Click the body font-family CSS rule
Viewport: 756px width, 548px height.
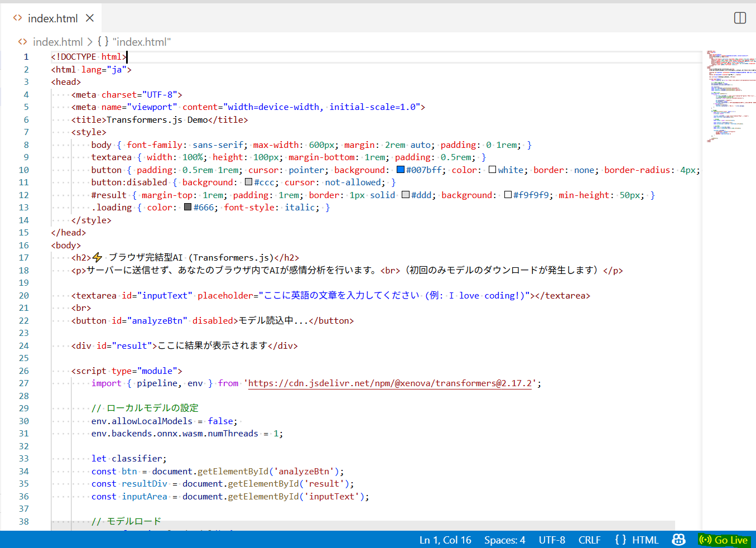pos(311,145)
